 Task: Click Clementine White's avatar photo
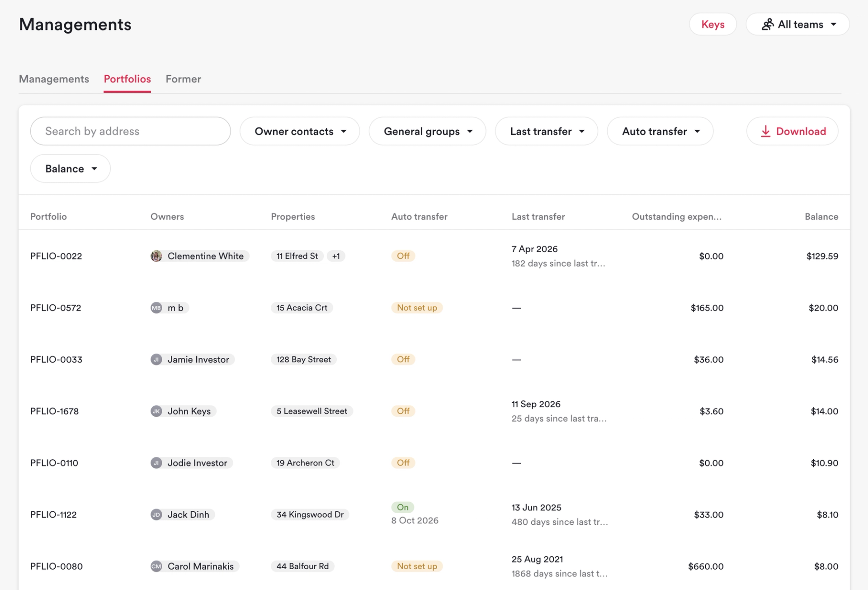(x=156, y=256)
